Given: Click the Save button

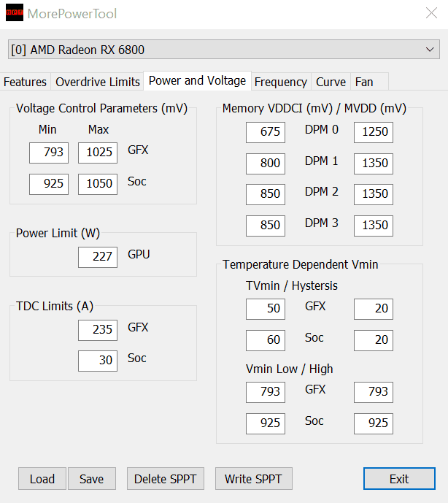Looking at the screenshot, I should pos(92,479).
